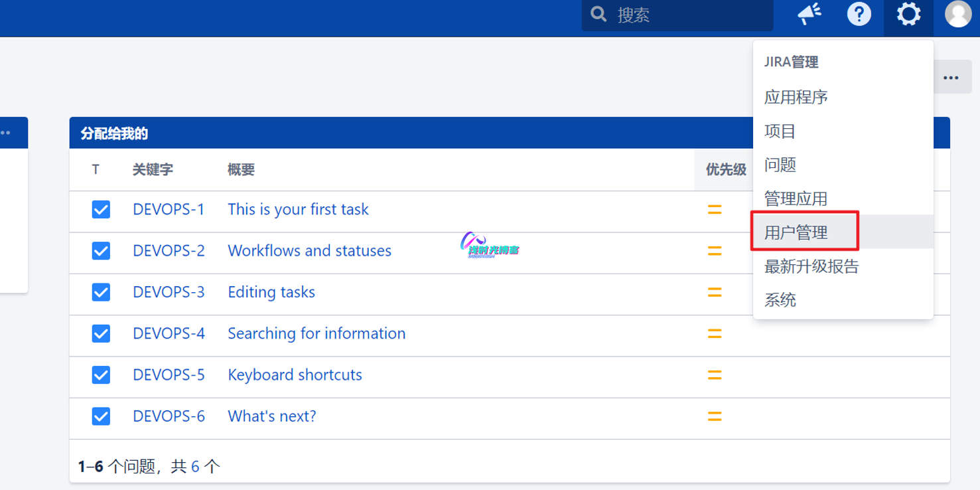Viewport: 980px width, 490px height.
Task: Open "Searching for information" issue summary
Action: click(x=316, y=334)
